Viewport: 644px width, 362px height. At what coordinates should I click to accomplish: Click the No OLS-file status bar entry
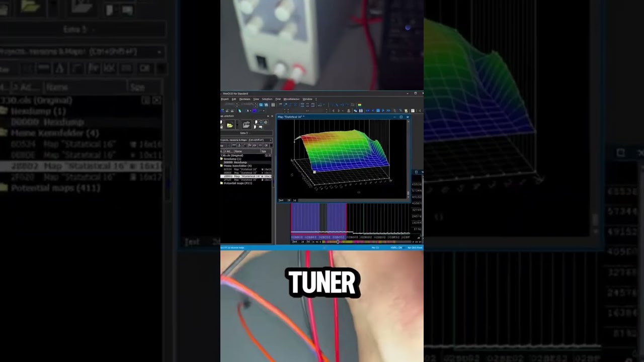click(415, 247)
